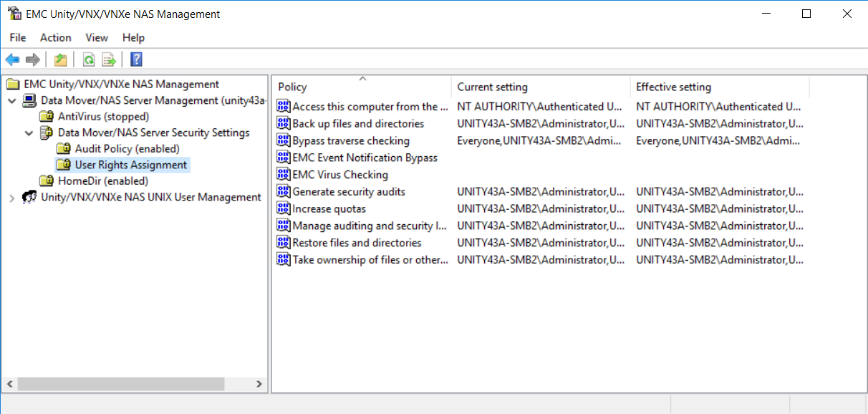This screenshot has height=414, width=868.
Task: Click the Back arrow toolbar icon
Action: [12, 59]
